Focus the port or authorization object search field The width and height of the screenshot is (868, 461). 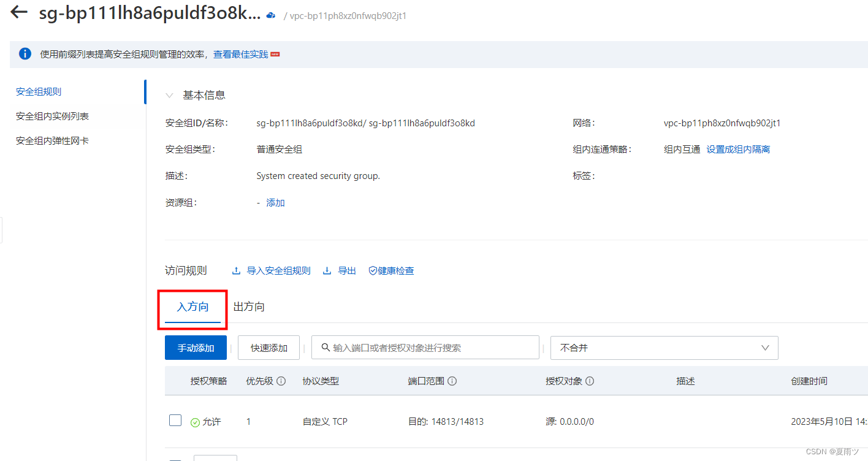pos(425,348)
